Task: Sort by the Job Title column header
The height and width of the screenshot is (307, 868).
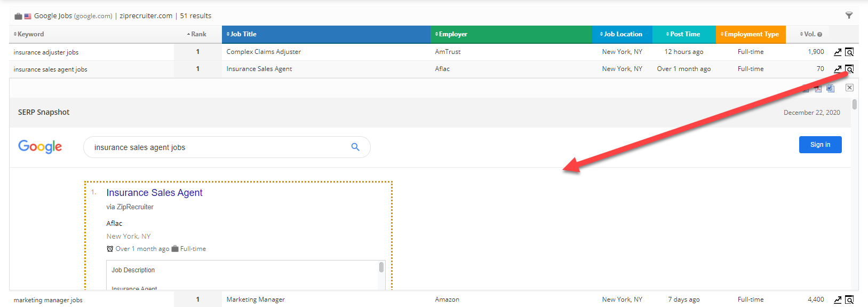Action: tap(243, 34)
